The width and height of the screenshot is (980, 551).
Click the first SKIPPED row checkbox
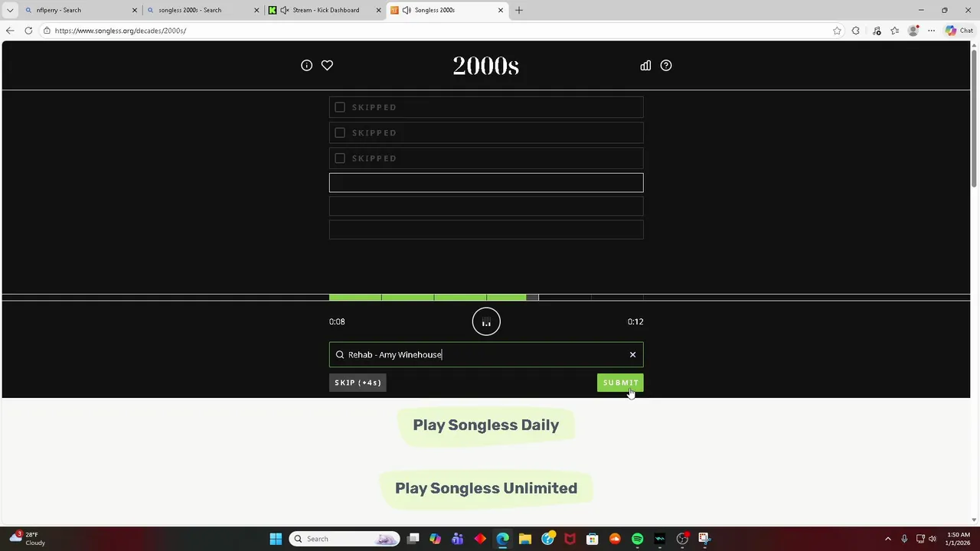pos(340,107)
